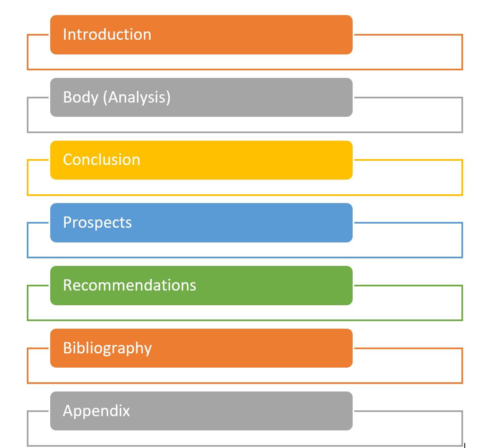
Task: Select the blue Prospects title bar
Action: 201,222
